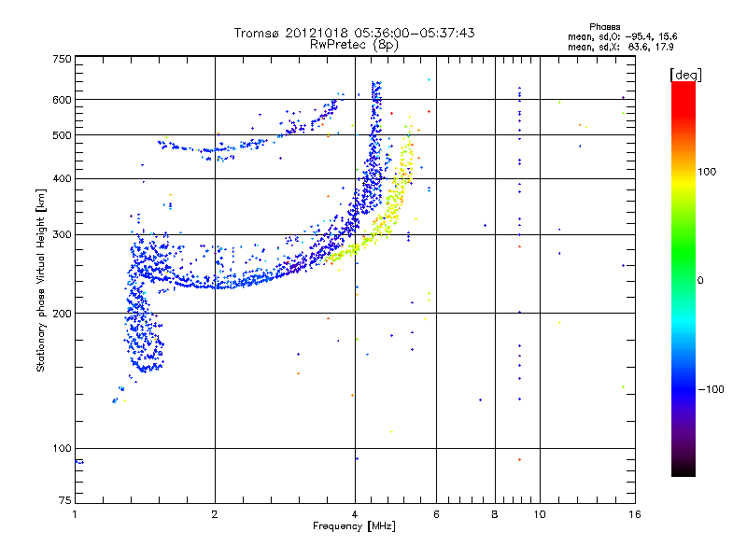Click the 'mean, sd,X: 83.6, 17.9' line
This screenshot has height=560, width=747.
[620, 47]
